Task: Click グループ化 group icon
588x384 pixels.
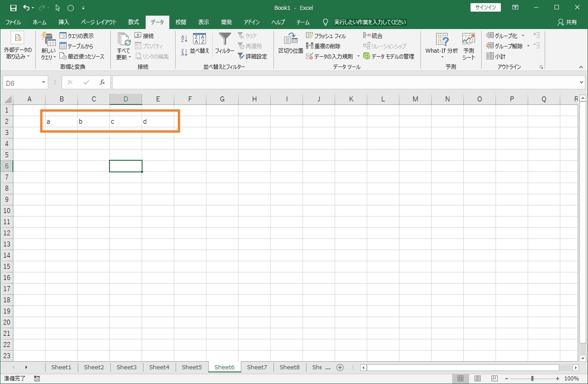Action: pos(490,36)
